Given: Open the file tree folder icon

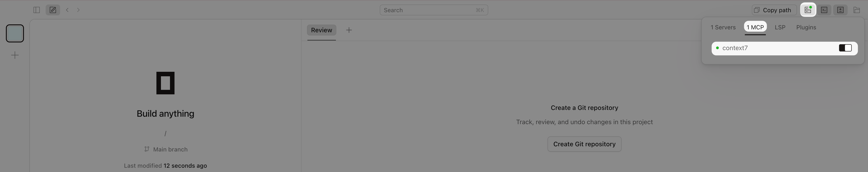Looking at the screenshot, I should 856,10.
